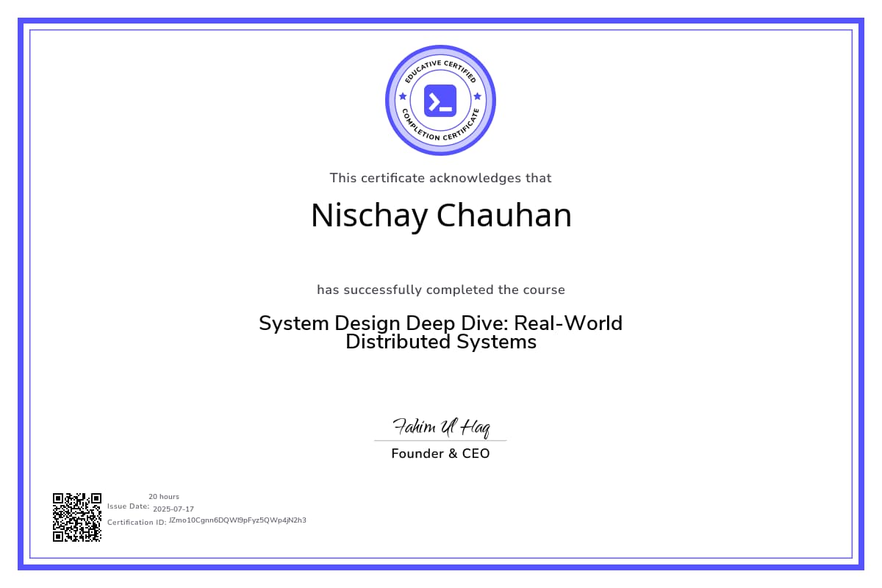This screenshot has width=882, height=588.
Task: Click the QR code on the certificate
Action: (x=77, y=517)
